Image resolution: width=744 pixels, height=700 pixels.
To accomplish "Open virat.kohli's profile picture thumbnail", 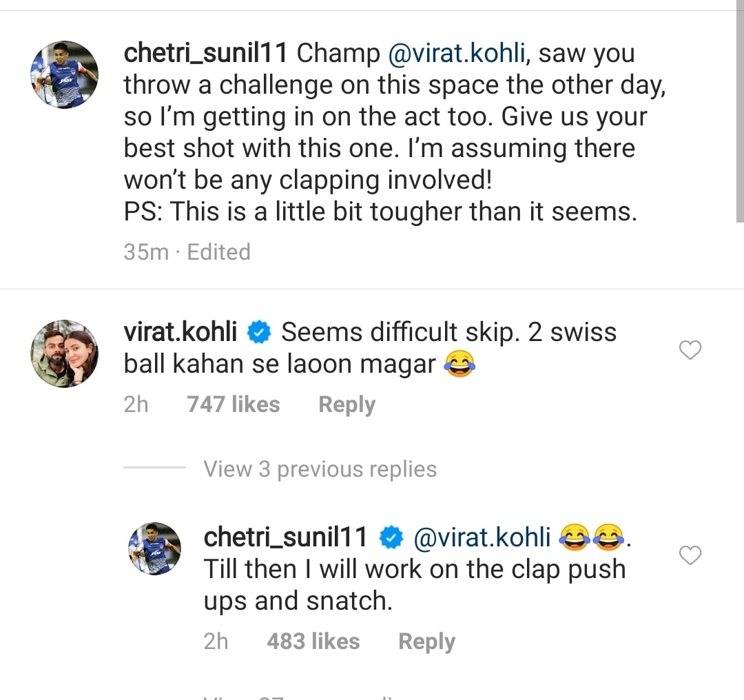I will click(64, 353).
